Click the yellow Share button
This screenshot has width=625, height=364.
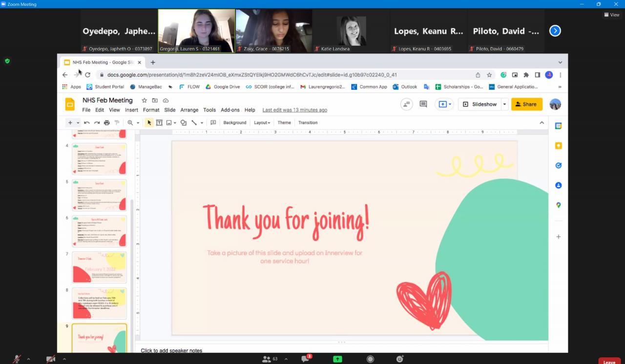526,104
